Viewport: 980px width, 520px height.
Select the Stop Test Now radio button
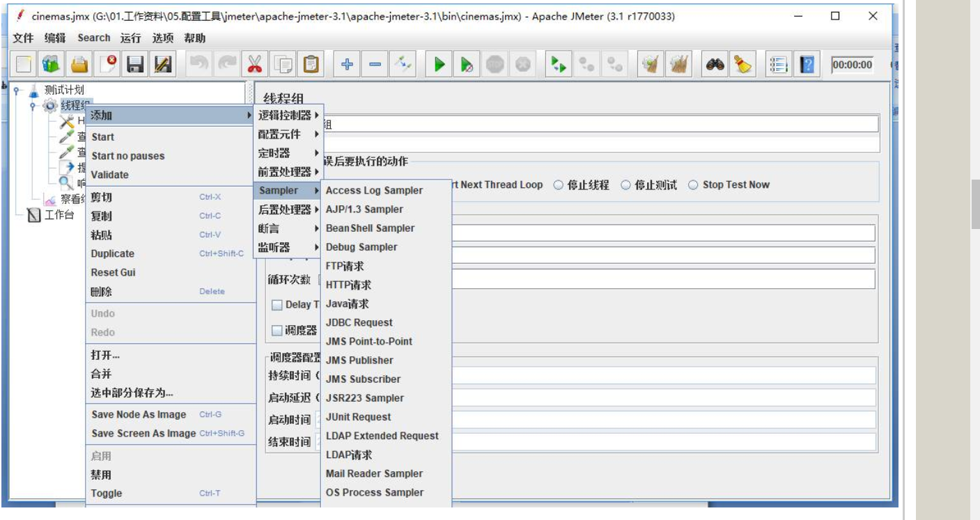point(729,185)
